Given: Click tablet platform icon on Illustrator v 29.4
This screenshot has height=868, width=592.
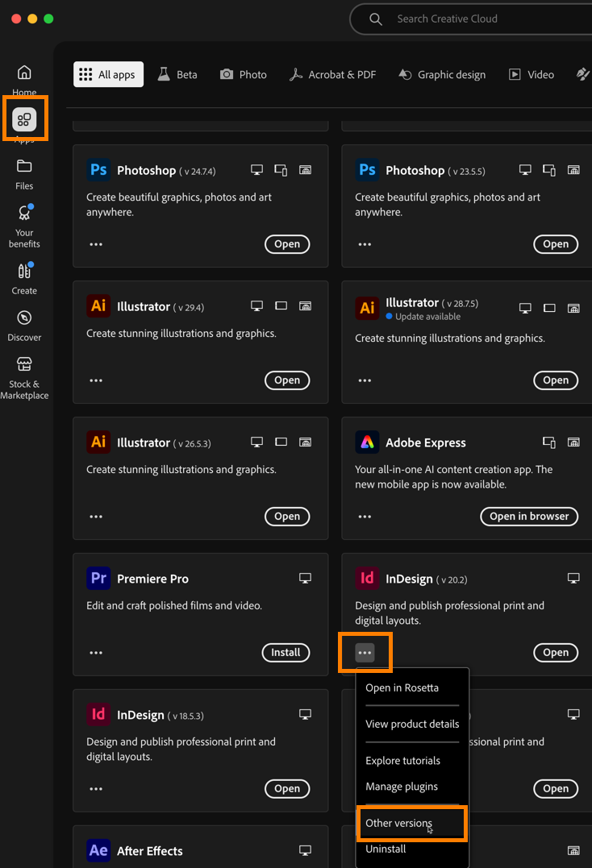Looking at the screenshot, I should pos(281,305).
